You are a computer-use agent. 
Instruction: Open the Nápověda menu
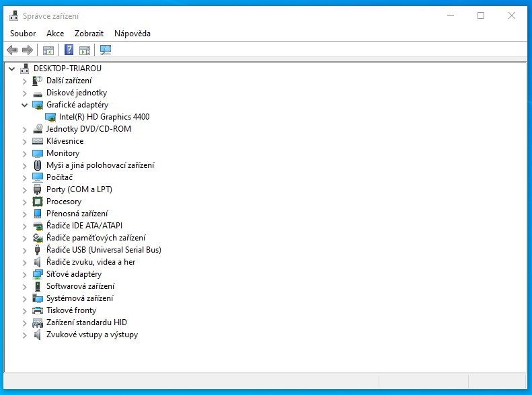click(132, 34)
